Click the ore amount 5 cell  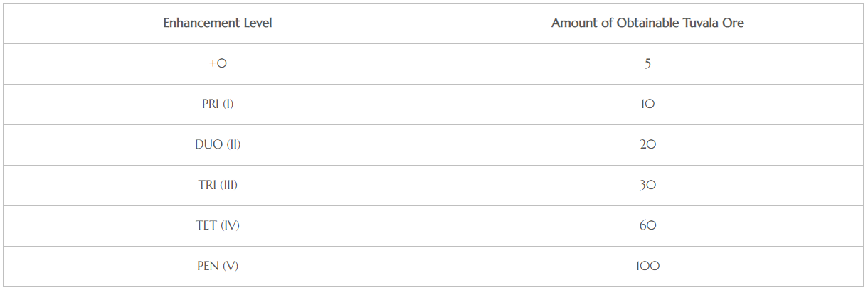coord(647,63)
